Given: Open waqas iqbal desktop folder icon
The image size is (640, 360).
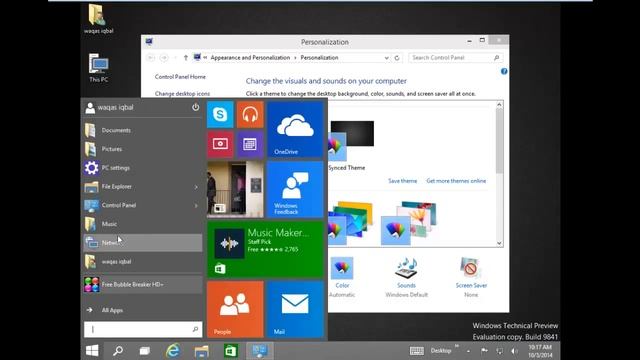Looking at the screenshot, I should [x=98, y=19].
